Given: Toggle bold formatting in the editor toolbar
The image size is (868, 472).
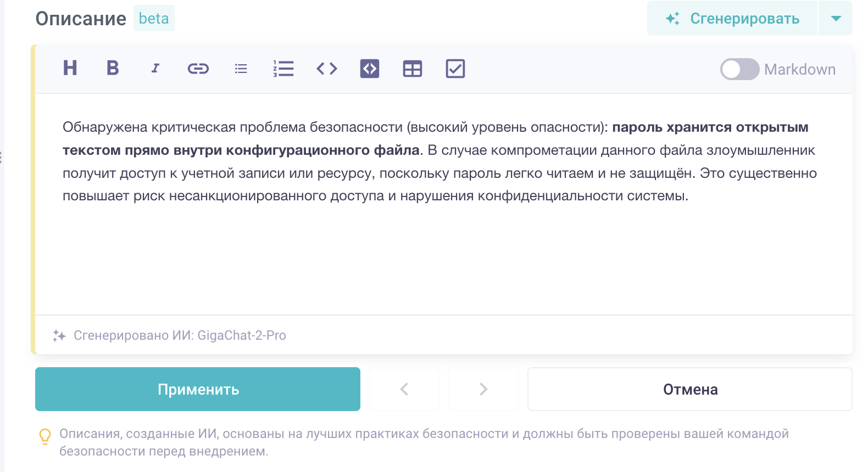Looking at the screenshot, I should pos(113,69).
